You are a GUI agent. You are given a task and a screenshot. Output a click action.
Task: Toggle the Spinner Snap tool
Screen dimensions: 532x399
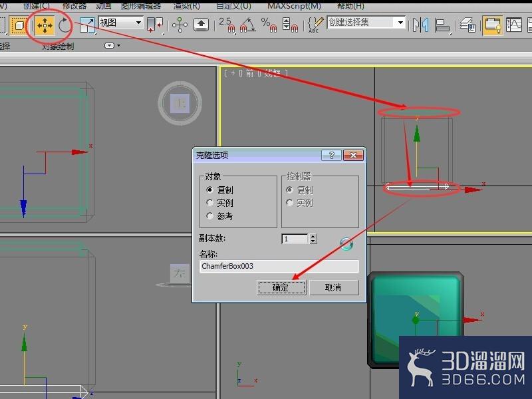click(290, 25)
